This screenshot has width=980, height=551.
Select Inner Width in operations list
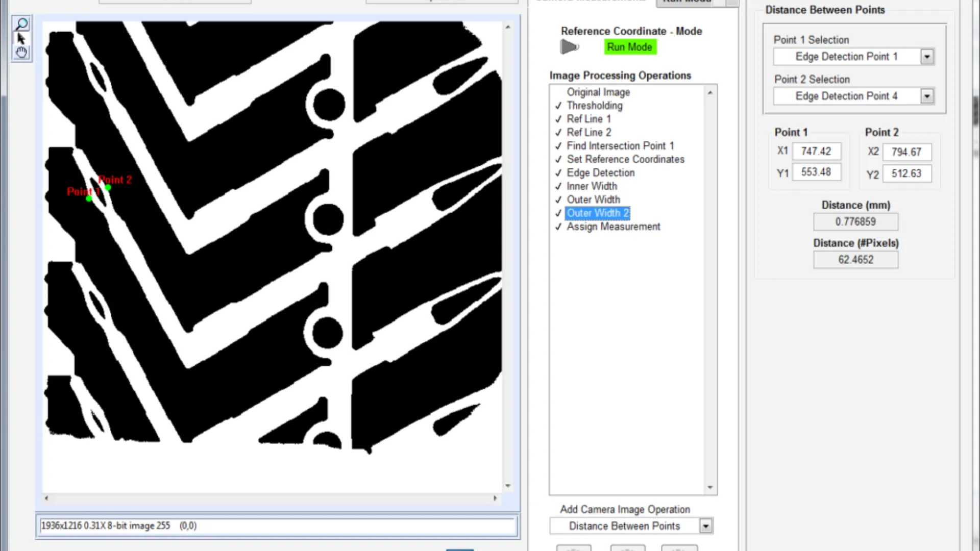[x=592, y=186]
